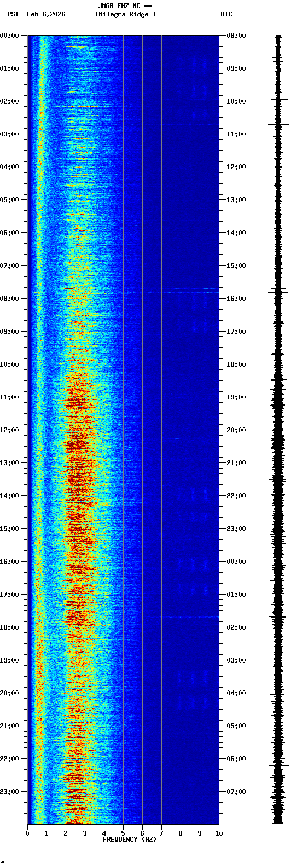The image size is (302, 868).
Task: Select PST axis time label 03:00
Action: (9, 134)
